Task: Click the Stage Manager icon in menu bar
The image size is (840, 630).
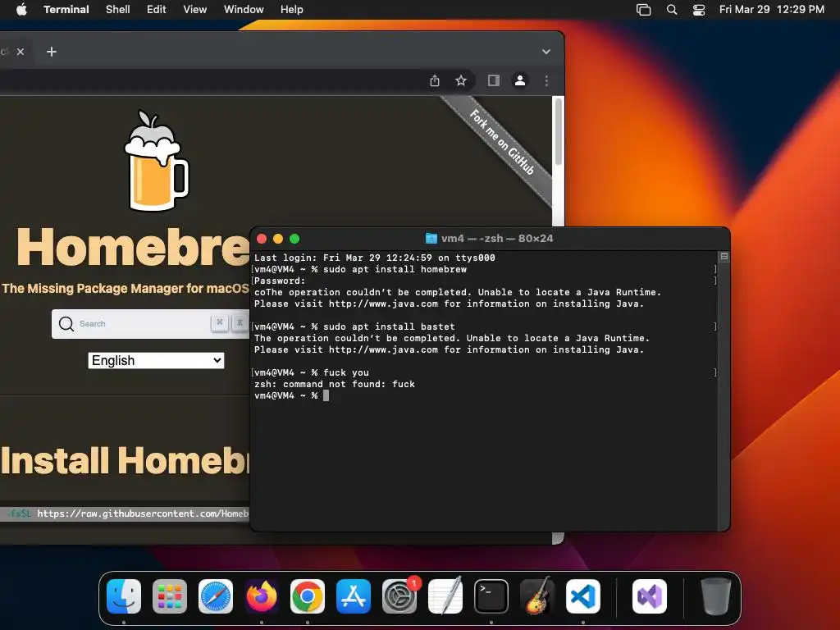Action: (x=643, y=10)
